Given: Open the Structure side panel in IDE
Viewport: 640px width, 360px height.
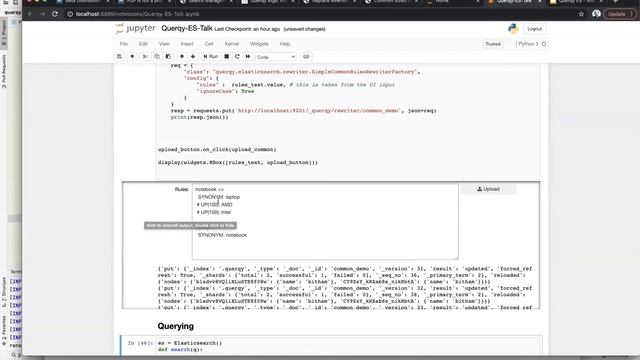Looking at the screenshot, I should click(x=4, y=292).
